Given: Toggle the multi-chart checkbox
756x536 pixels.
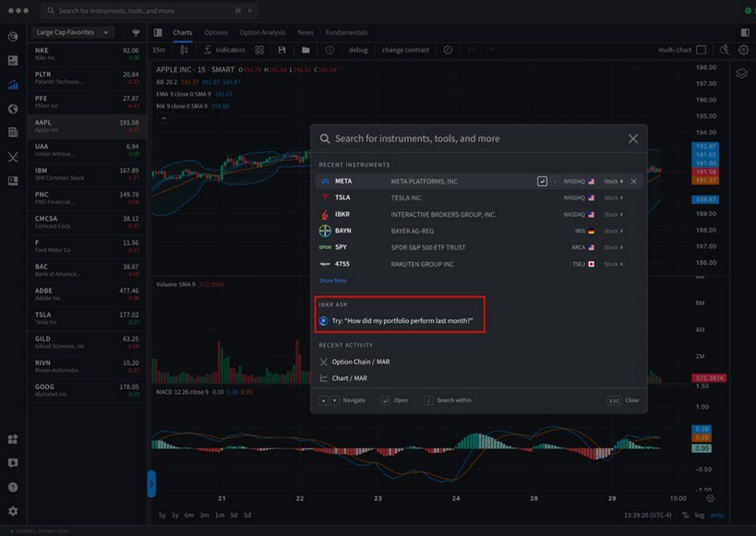Looking at the screenshot, I should 701,50.
